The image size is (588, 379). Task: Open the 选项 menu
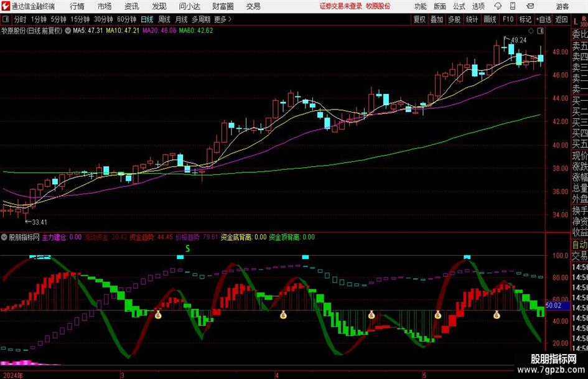[478, 6]
